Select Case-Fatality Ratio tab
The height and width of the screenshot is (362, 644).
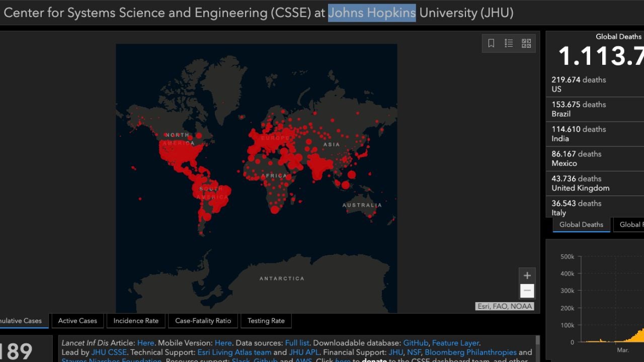[203, 321]
